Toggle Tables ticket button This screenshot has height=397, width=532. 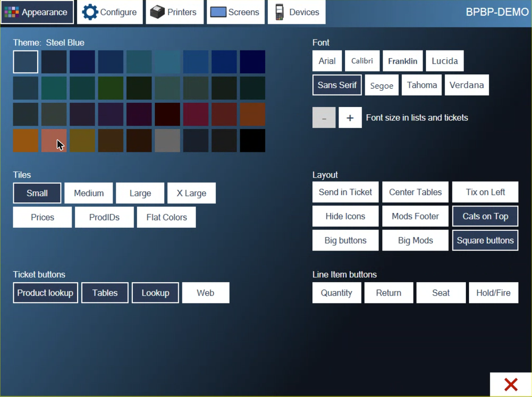(x=105, y=293)
